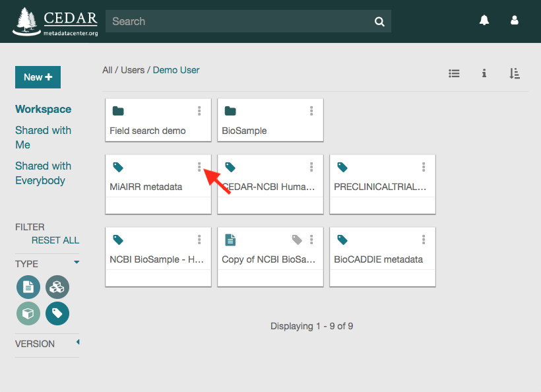
Task: Open MiAIRR metadata options menu
Action: point(199,167)
